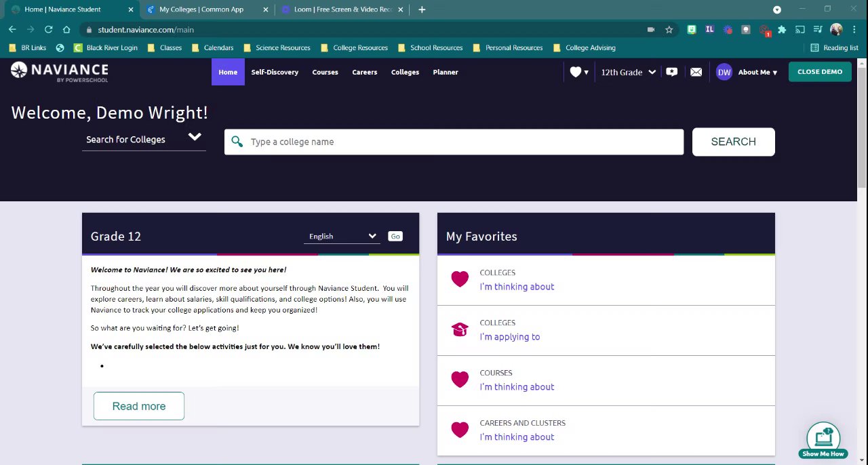Click the DW profile avatar
Screen dimensions: 868x465
coord(724,72)
